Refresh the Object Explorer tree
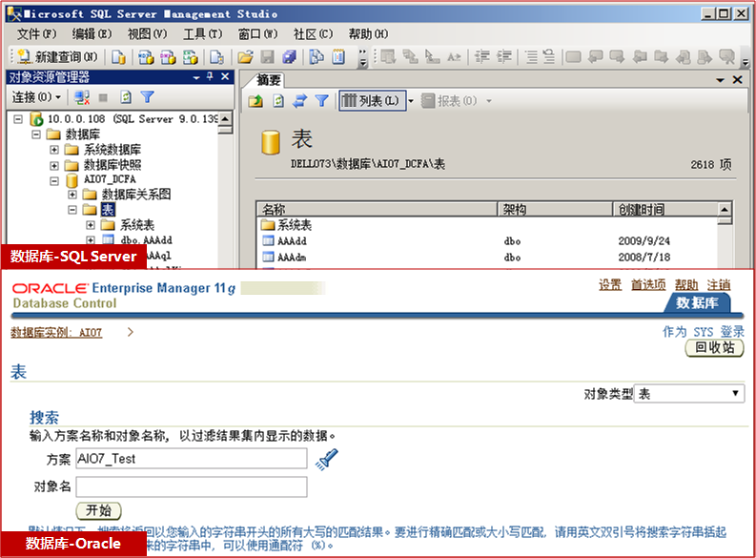This screenshot has height=558, width=756. 126,97
